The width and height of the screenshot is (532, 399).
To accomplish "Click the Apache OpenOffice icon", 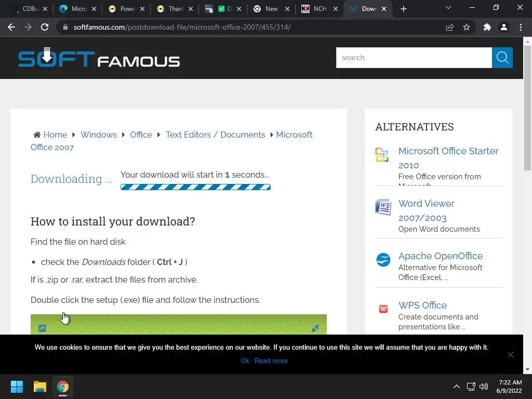I will pyautogui.click(x=383, y=260).
